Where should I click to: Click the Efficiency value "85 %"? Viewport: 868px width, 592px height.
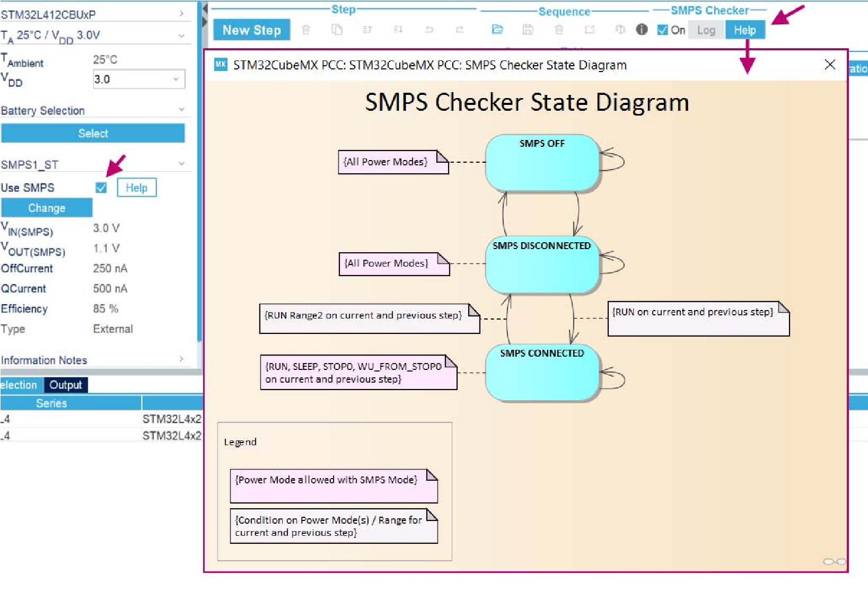coord(106,308)
